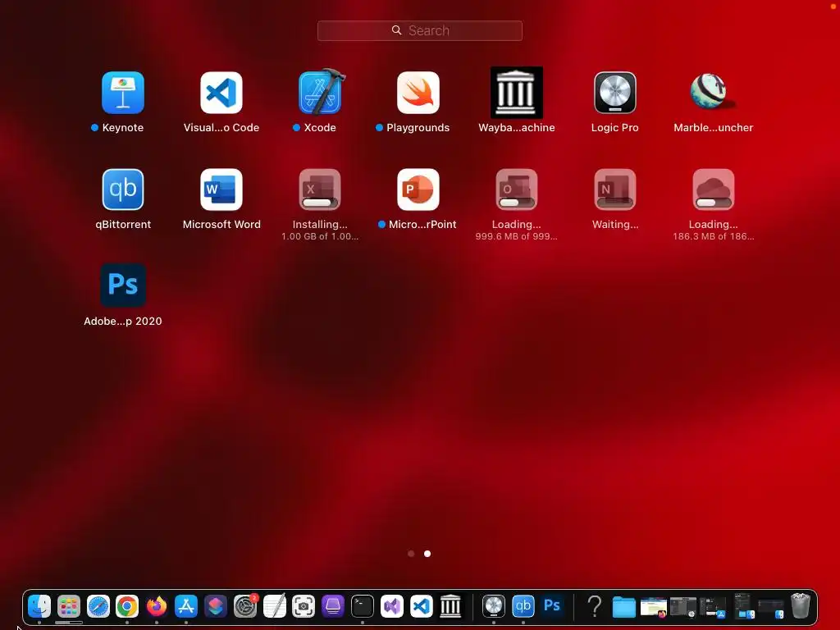Launch Logic Pro from Launchpad grid

615,93
